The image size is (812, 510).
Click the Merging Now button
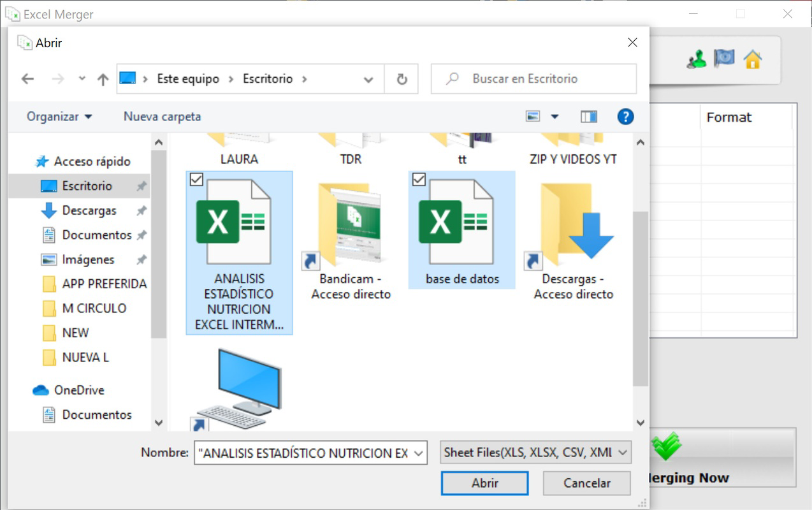723,458
